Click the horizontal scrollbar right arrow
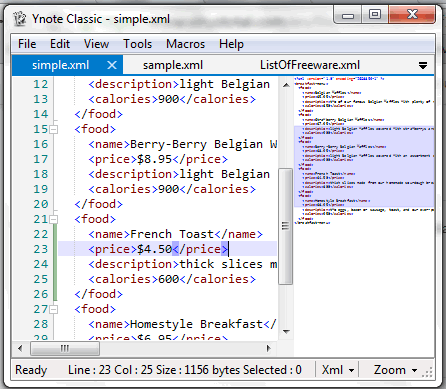446x389 pixels. 269,349
